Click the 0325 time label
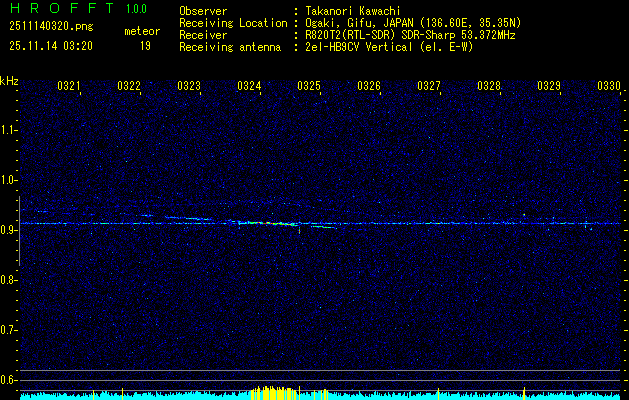 (x=309, y=87)
